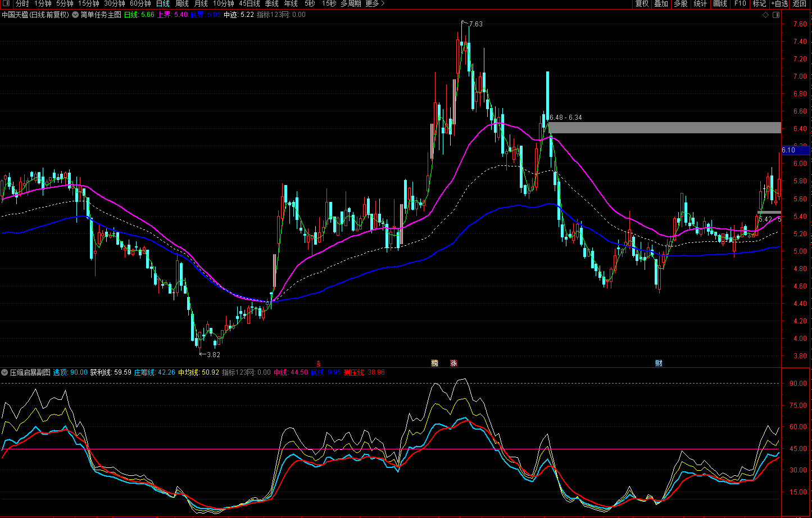Click the 榜 event marker
Screen dimensions: 812x518
pyautogui.click(x=434, y=363)
